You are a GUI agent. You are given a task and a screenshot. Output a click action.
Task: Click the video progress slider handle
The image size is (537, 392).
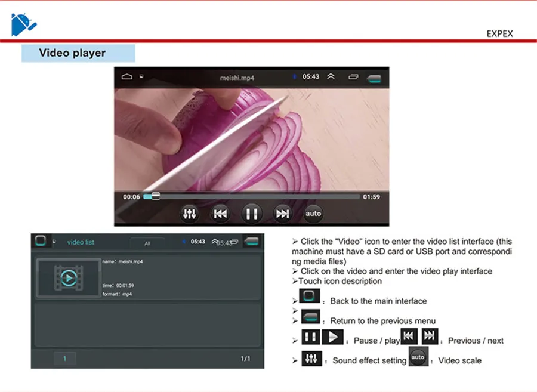coord(156,196)
